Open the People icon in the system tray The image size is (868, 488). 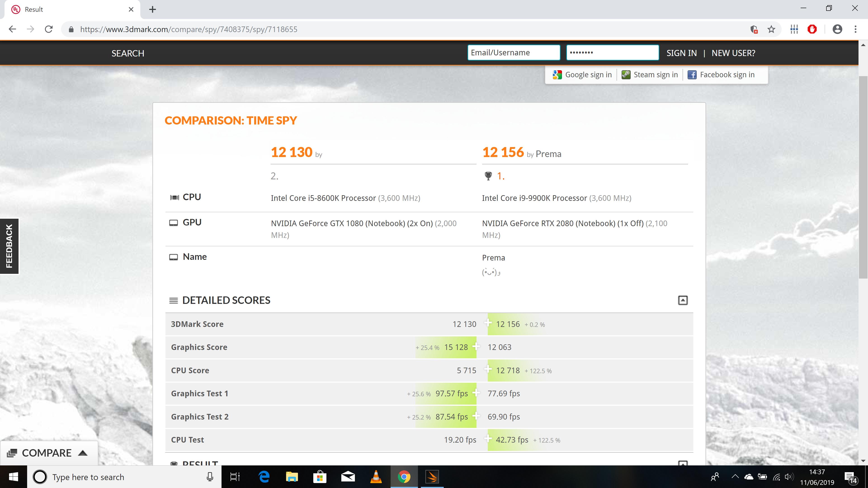[715, 477]
